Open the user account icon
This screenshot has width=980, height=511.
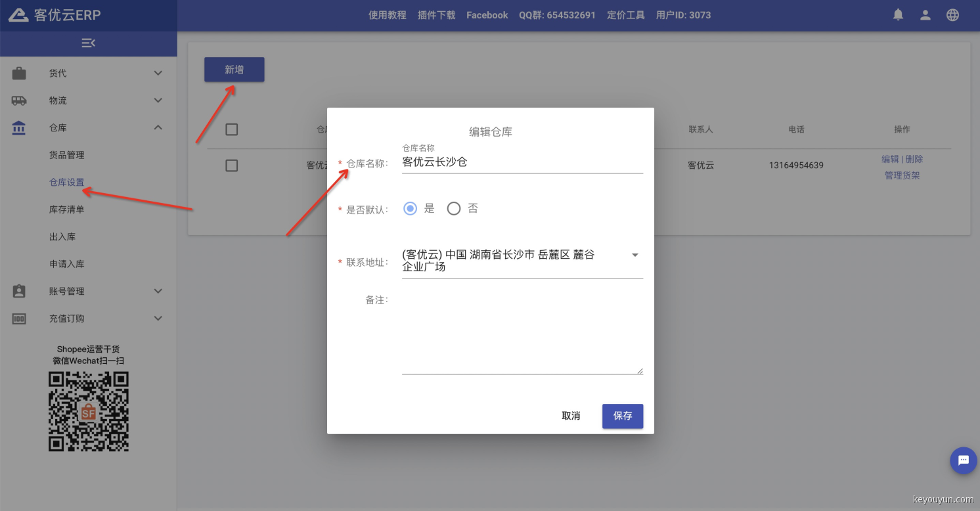tap(925, 15)
